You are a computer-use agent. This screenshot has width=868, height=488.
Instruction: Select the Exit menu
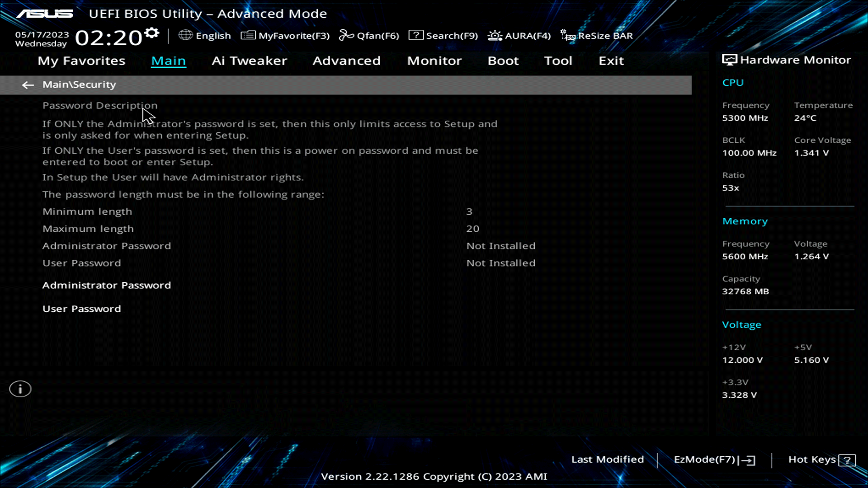(x=611, y=61)
